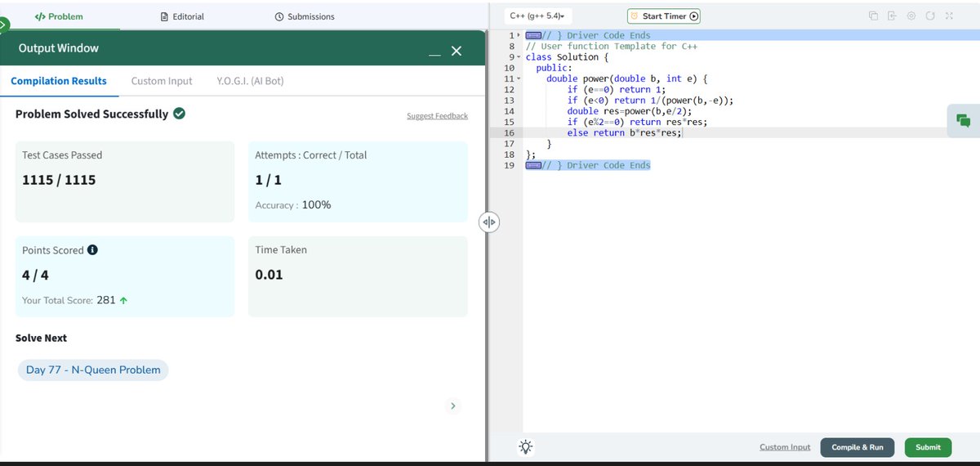Click the green up arrow beside score 281
The width and height of the screenshot is (980, 466).
click(123, 300)
